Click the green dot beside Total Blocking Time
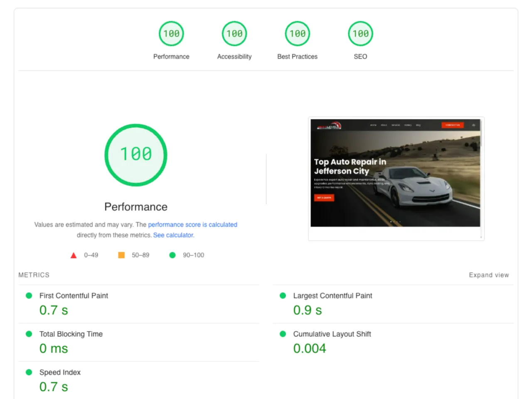532x399 pixels. 29,333
